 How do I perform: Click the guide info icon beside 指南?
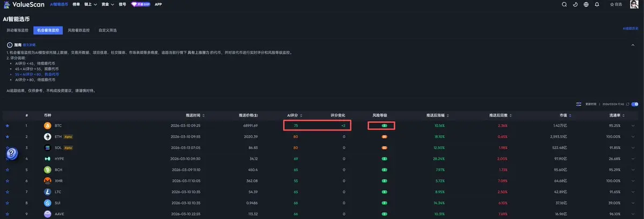click(10, 45)
